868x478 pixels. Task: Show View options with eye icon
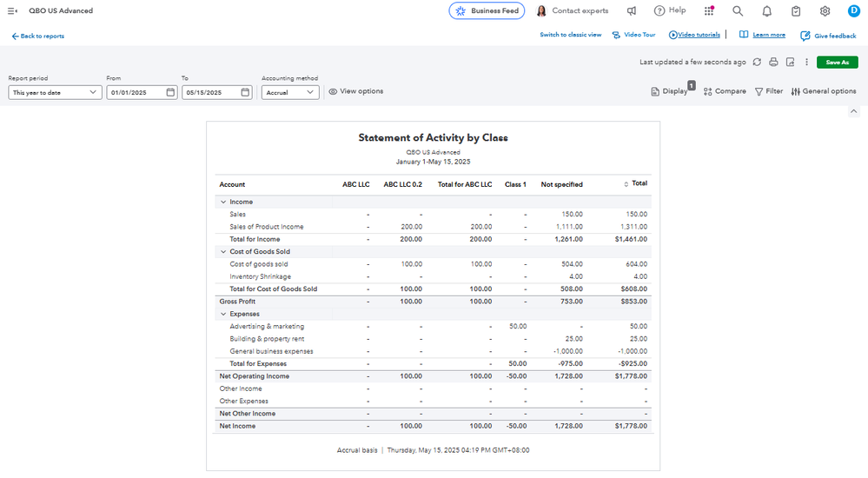click(x=355, y=91)
